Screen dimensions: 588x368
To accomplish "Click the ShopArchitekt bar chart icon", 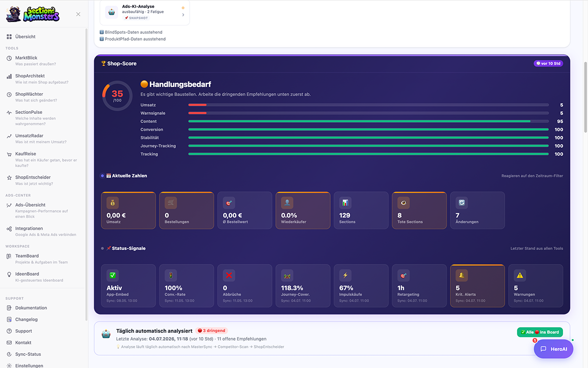I will click(9, 76).
